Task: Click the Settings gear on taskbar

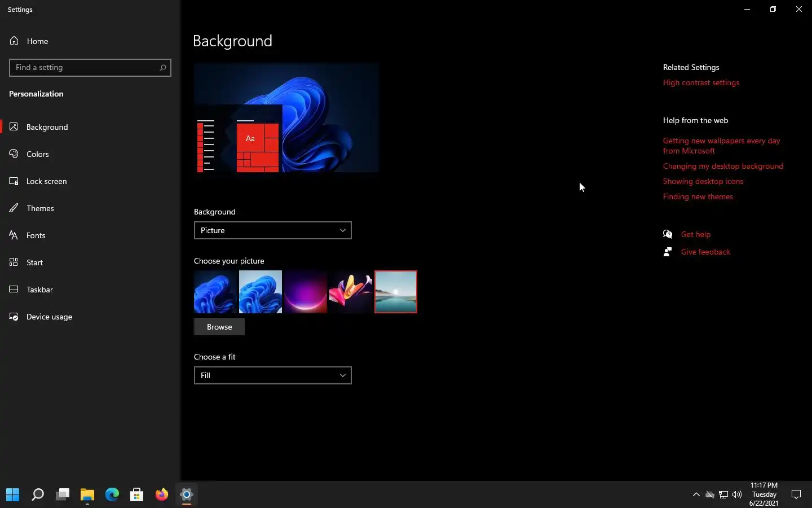Action: pyautogui.click(x=187, y=495)
